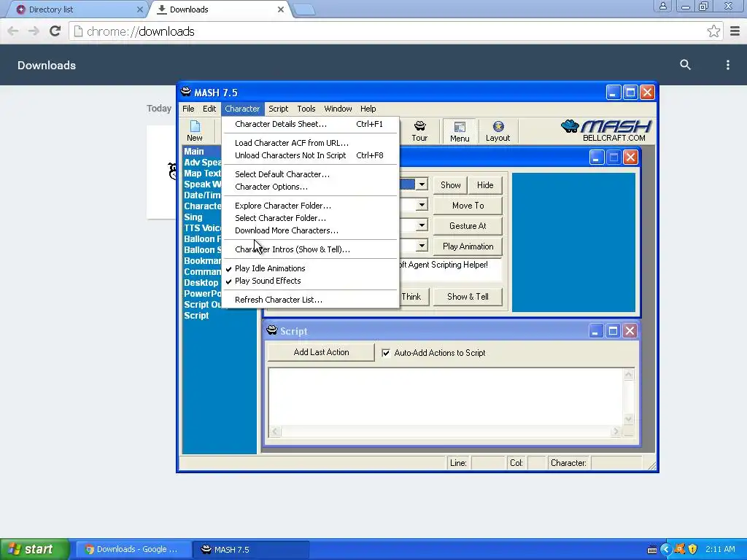Screen dimensions: 747x560
Task: Bookmark this page with the star icon
Action: [713, 31]
